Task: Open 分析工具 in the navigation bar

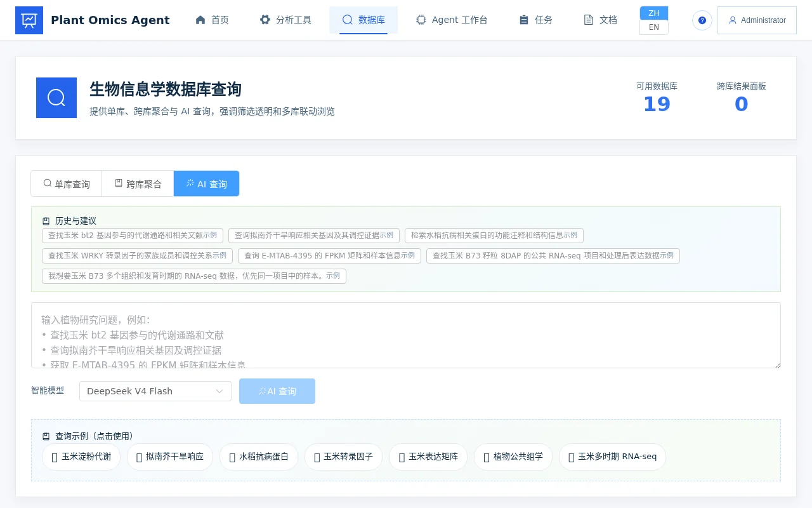Action: (285, 20)
